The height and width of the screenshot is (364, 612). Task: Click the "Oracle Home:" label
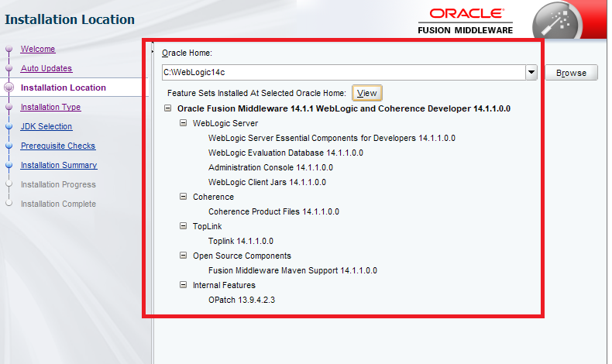(187, 53)
